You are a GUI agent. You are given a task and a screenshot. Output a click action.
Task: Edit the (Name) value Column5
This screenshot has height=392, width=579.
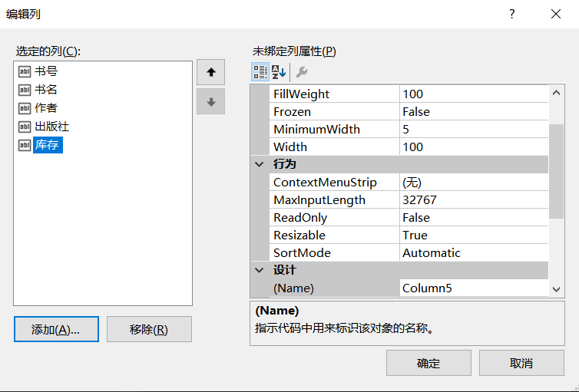coord(474,288)
